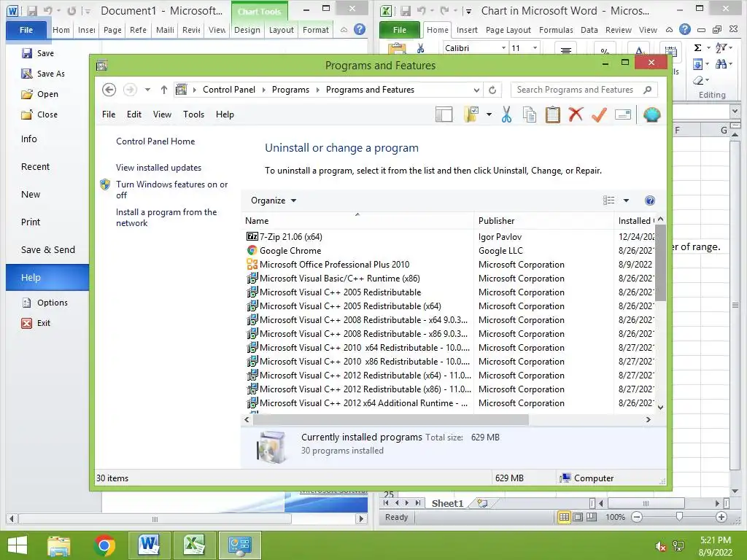Click the Excel zoom slider handle
Viewport: 747px width, 560px height.
pyautogui.click(x=679, y=517)
